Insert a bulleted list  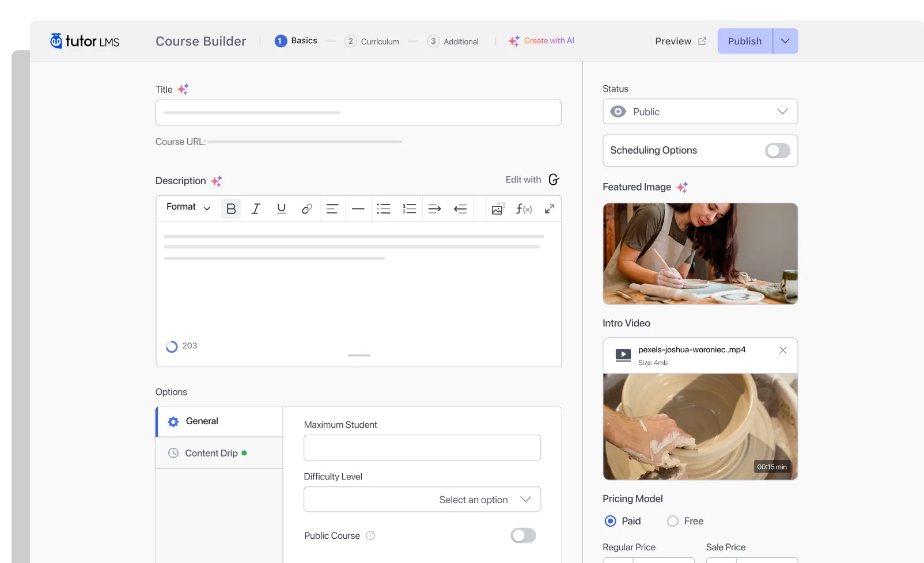tap(384, 209)
